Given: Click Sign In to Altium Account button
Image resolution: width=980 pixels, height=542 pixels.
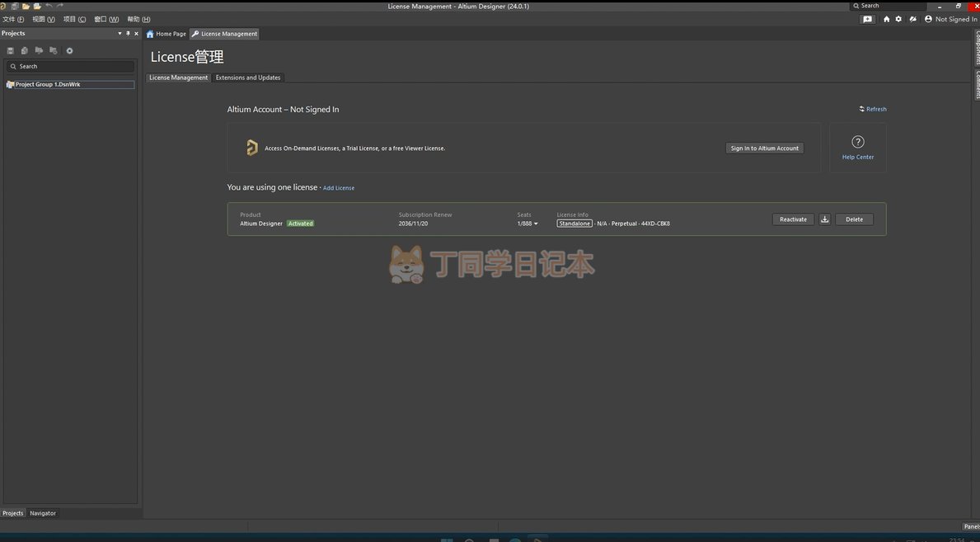Looking at the screenshot, I should [x=764, y=148].
